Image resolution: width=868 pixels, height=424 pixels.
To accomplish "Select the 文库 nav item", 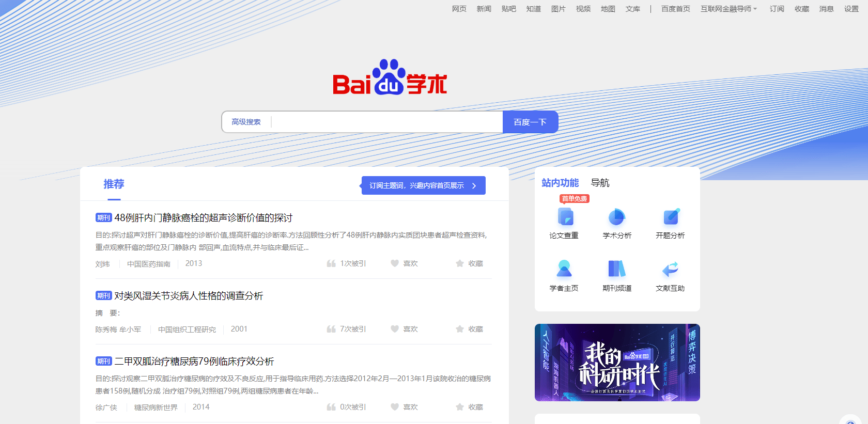I will [x=633, y=9].
